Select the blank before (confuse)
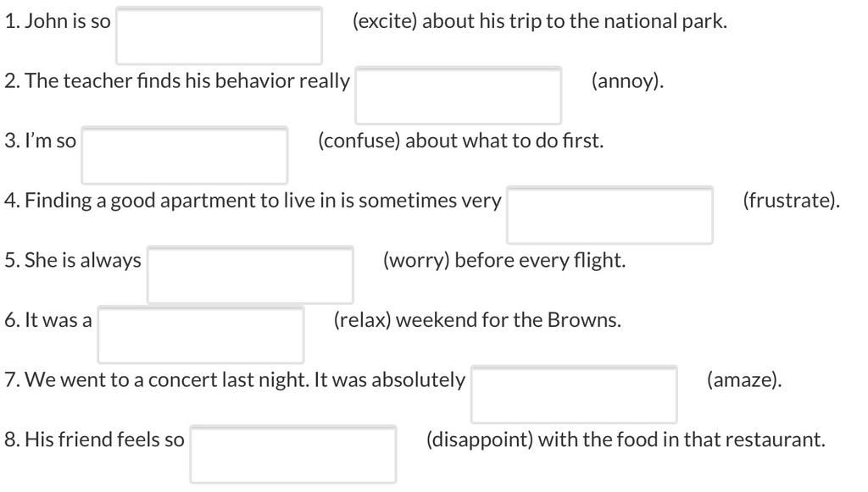Image resolution: width=868 pixels, height=492 pixels. [185, 155]
